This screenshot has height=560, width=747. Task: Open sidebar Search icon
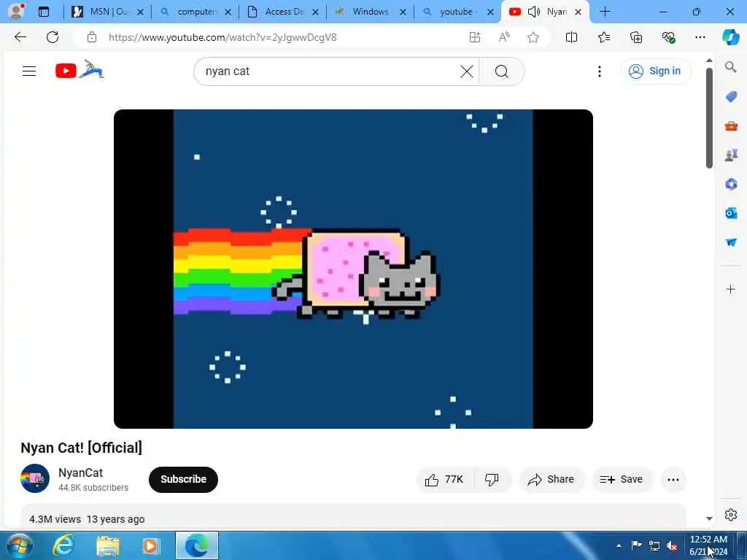tap(730, 66)
